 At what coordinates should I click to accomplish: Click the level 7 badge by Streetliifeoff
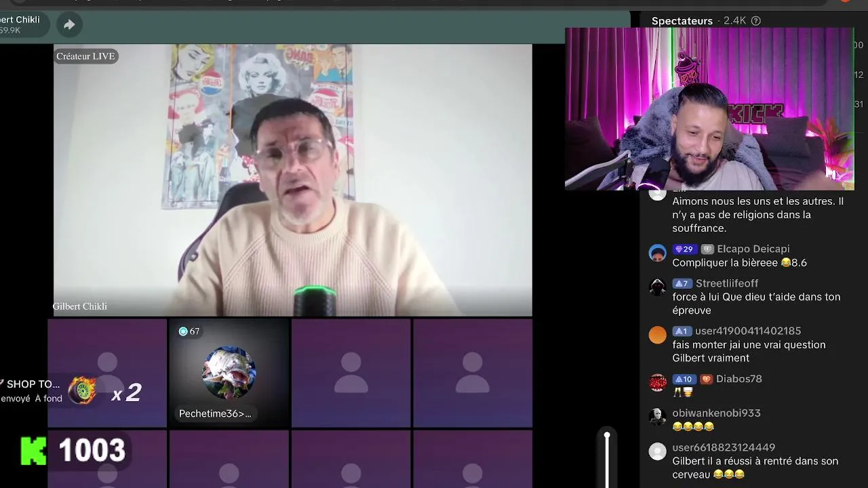(682, 283)
